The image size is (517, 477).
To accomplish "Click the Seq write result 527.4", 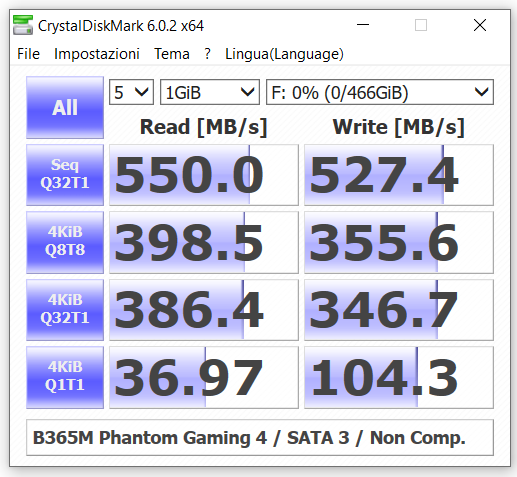I will [x=399, y=175].
